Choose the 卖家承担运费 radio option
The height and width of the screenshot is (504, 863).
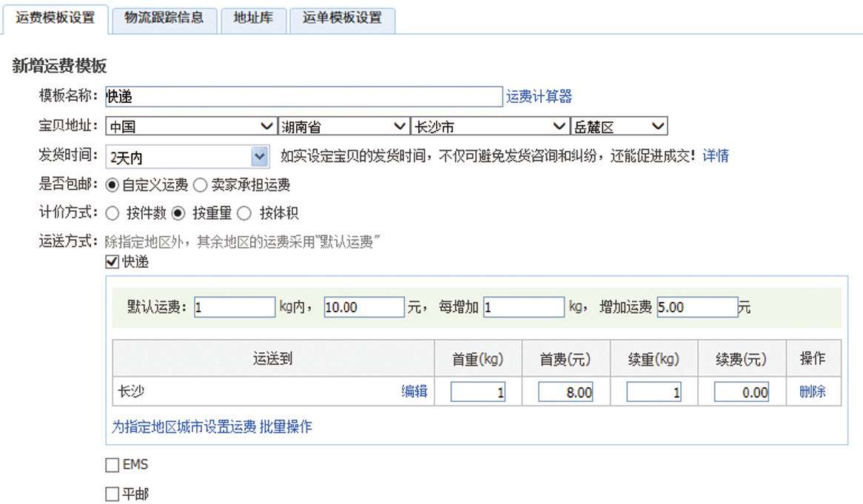tap(200, 186)
